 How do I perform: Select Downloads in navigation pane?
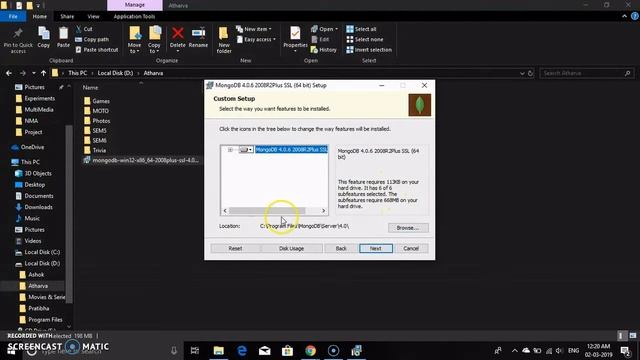pos(38,207)
